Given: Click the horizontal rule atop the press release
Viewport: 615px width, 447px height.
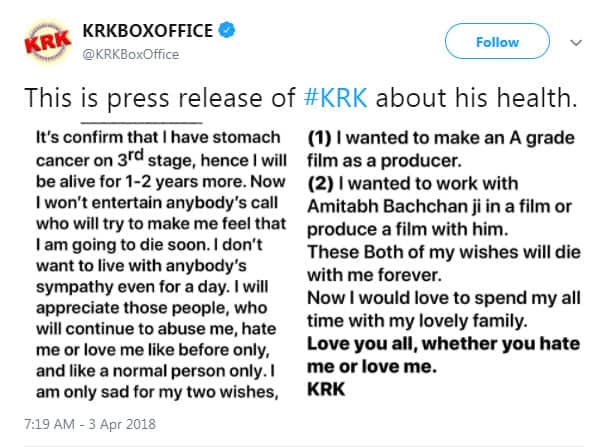Looking at the screenshot, I should pyautogui.click(x=142, y=123).
